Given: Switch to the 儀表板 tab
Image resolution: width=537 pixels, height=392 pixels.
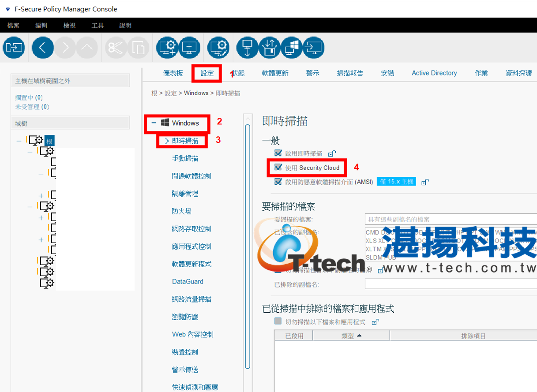Looking at the screenshot, I should [x=173, y=73].
